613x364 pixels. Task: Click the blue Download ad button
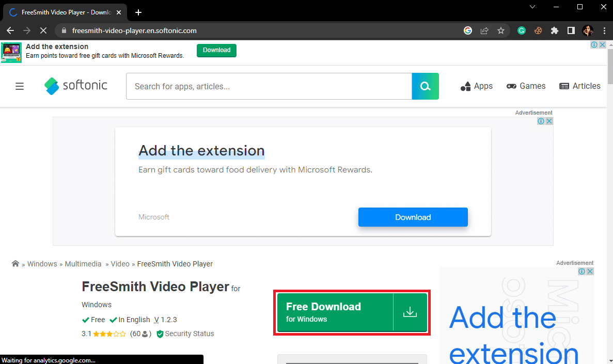pos(413,217)
